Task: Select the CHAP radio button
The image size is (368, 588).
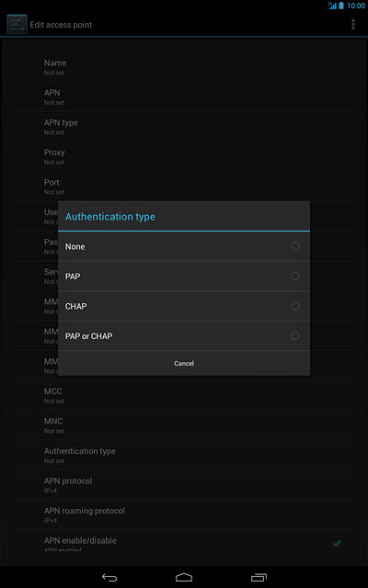Action: tap(295, 306)
